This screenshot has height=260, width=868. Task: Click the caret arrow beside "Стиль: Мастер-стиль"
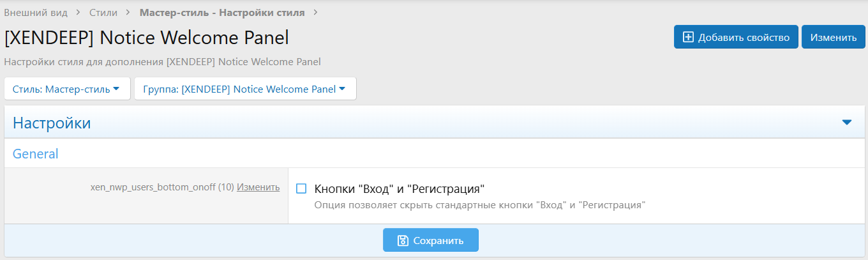(x=116, y=89)
